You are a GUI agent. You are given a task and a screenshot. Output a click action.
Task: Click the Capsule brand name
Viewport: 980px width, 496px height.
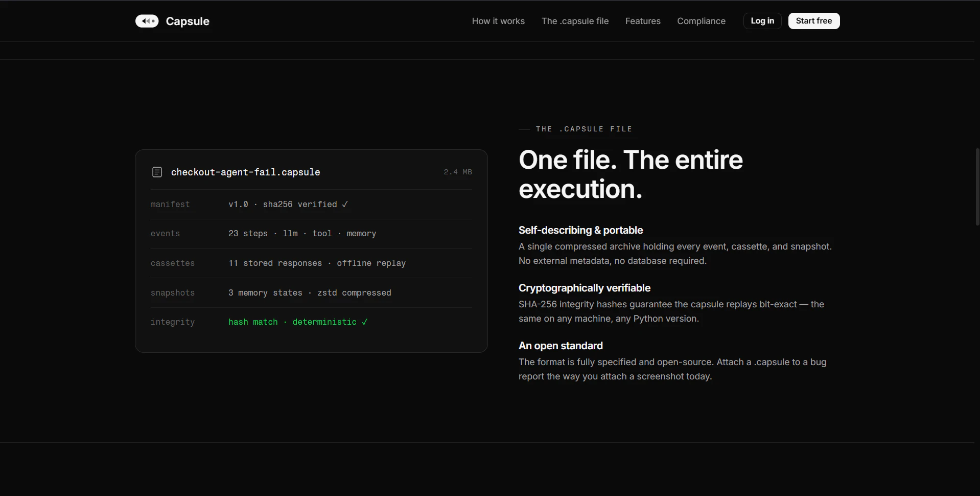(188, 21)
